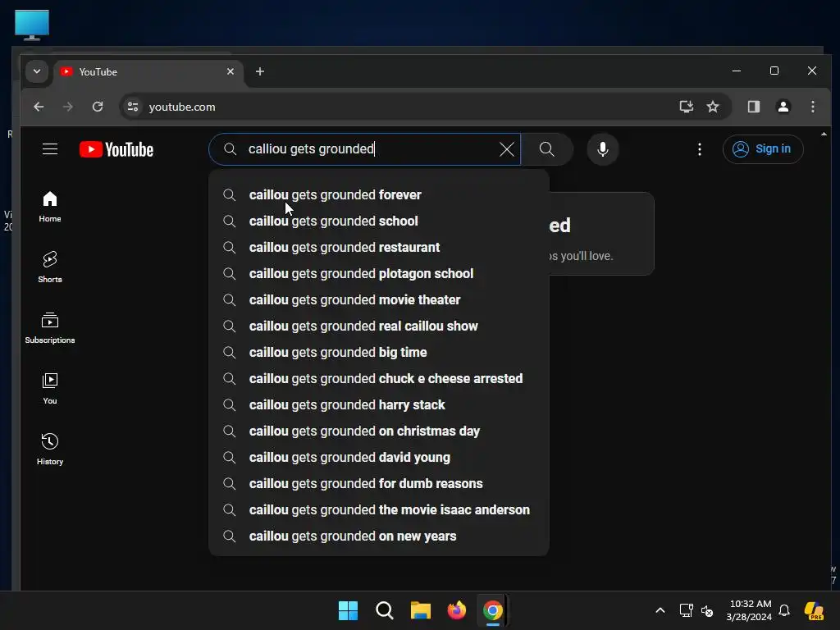Start voice search with the microphone
This screenshot has height=630, width=840.
tap(603, 149)
